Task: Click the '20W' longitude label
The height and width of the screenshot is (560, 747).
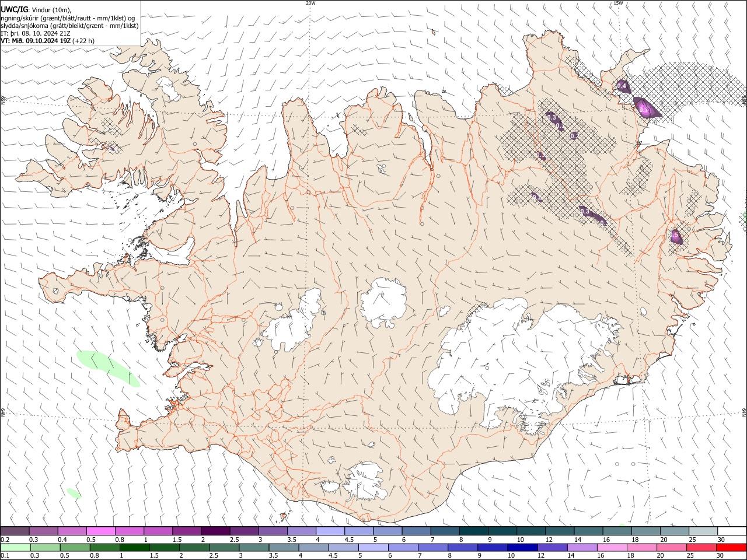Action: 310,3
